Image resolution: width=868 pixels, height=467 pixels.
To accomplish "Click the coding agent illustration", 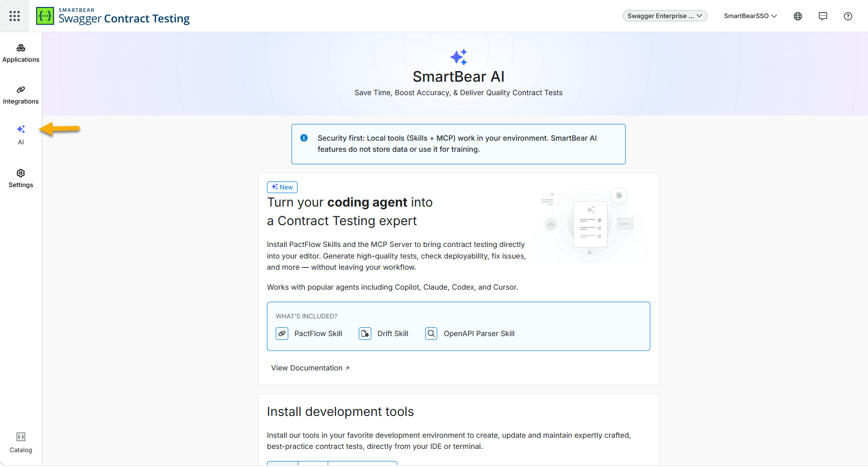I will click(589, 223).
